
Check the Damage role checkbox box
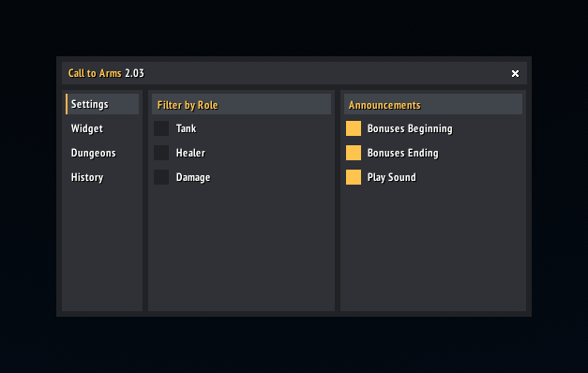click(x=161, y=177)
